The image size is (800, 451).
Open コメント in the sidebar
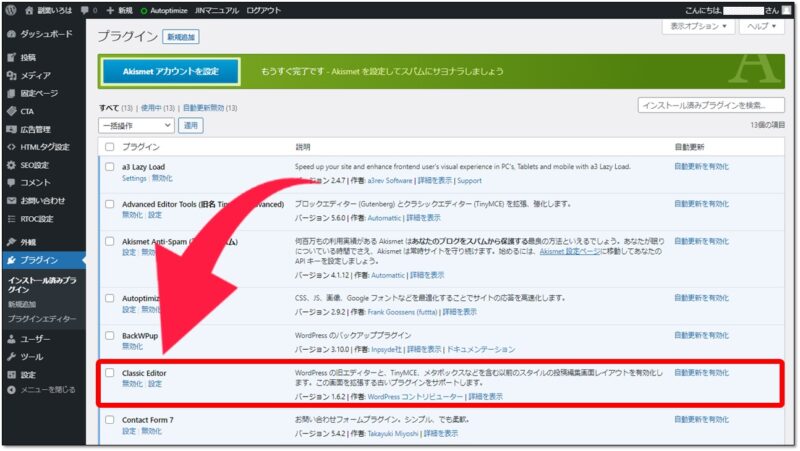click(29, 183)
